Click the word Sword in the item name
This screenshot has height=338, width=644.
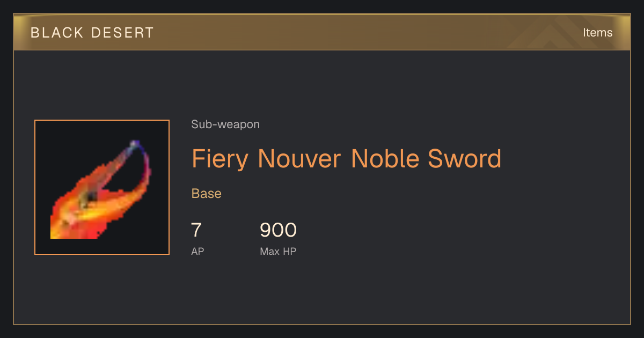point(464,159)
